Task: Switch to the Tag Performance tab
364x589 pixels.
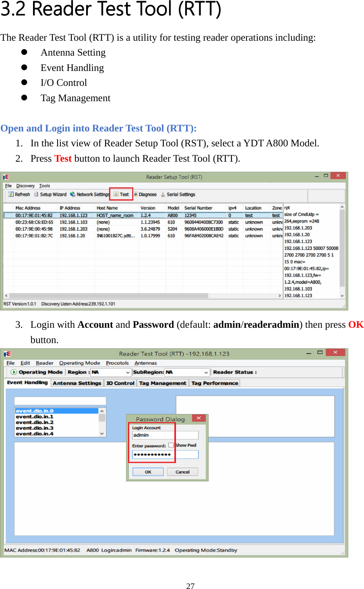Action: pos(214,383)
